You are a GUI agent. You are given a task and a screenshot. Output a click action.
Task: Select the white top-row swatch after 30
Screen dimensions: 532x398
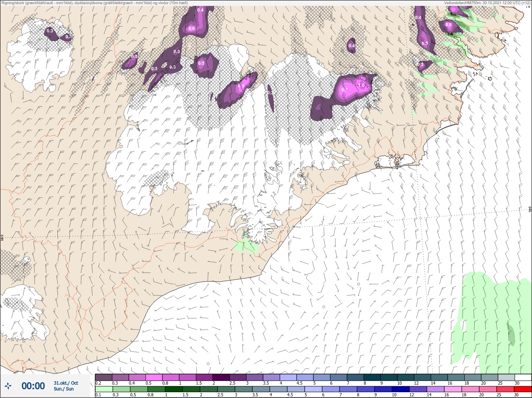pyautogui.click(x=523, y=377)
